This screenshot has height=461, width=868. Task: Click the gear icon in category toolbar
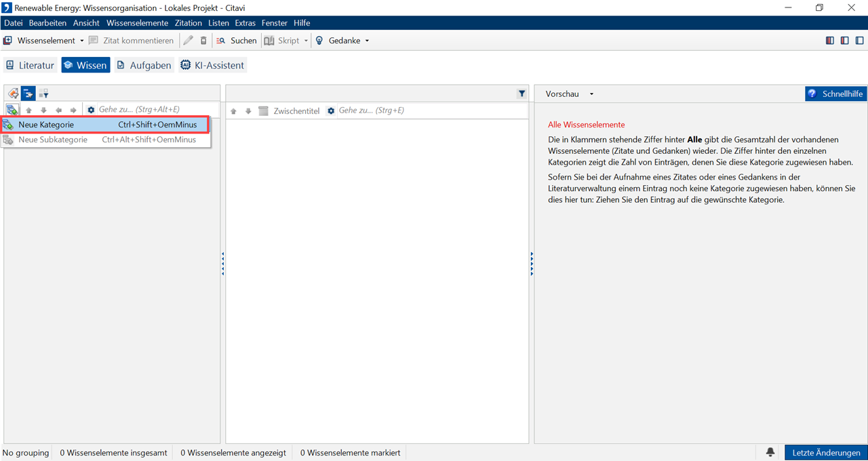[91, 110]
